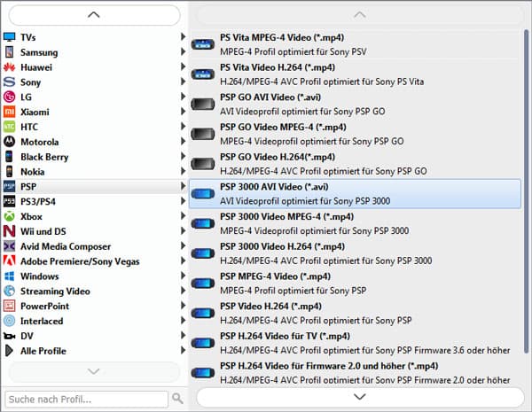
Task: Click the PSP GO AVI Video device icon
Action: 202,104
